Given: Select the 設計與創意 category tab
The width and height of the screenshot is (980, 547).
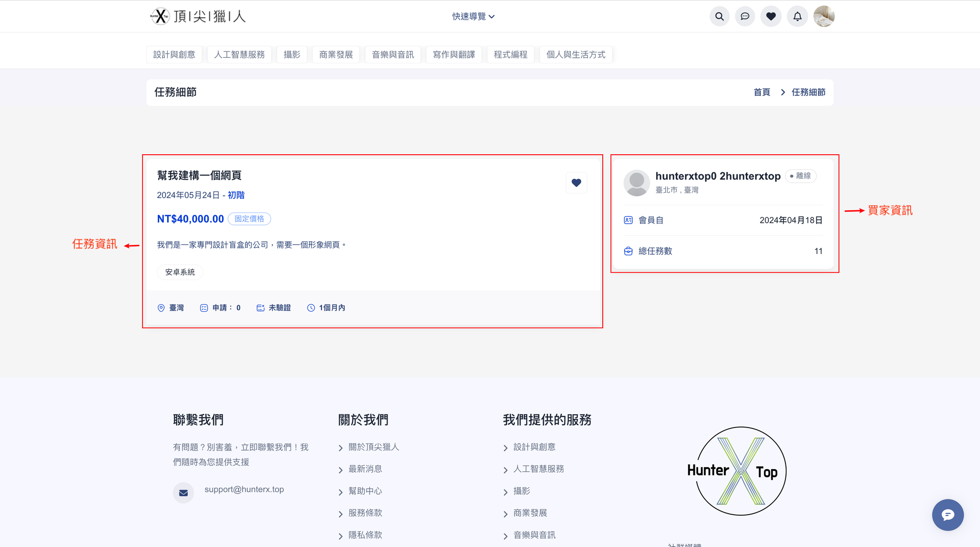Looking at the screenshot, I should pos(174,55).
